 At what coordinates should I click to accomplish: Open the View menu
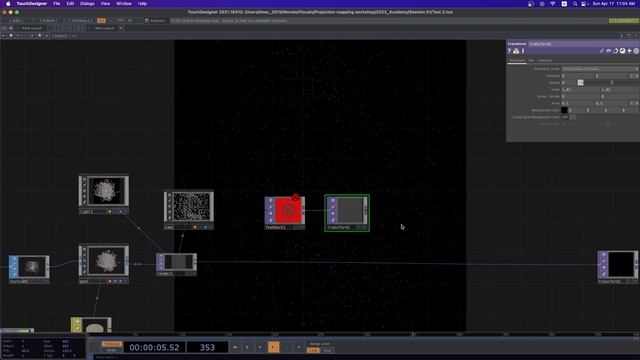pyautogui.click(x=105, y=4)
